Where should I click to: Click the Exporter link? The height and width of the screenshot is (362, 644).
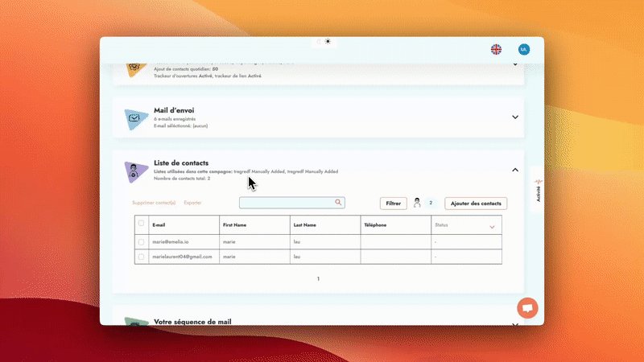point(192,203)
